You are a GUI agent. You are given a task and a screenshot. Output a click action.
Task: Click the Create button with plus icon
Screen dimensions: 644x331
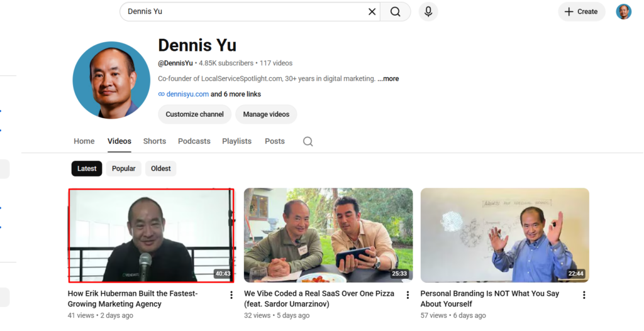(581, 12)
